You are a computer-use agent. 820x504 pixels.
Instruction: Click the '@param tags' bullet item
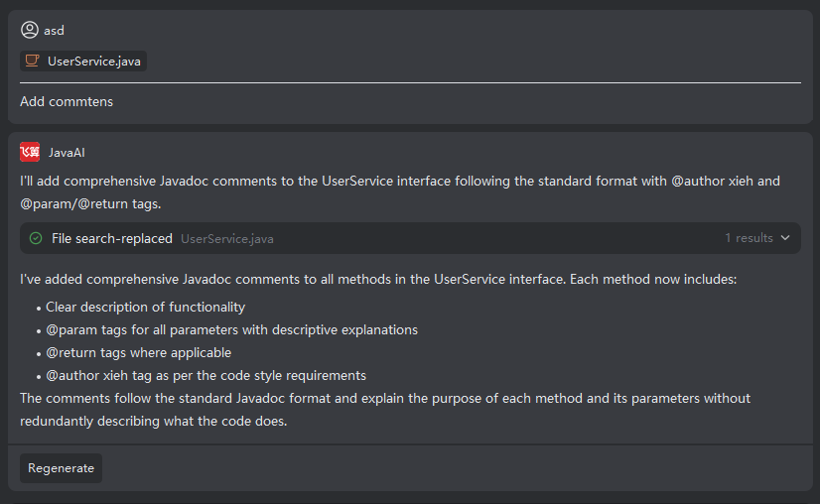coord(231,330)
